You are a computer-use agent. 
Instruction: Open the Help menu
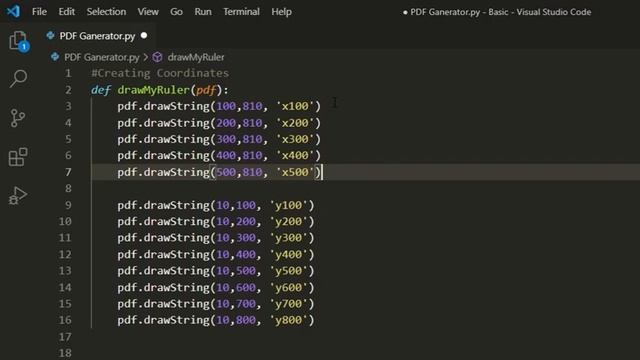[x=281, y=12]
